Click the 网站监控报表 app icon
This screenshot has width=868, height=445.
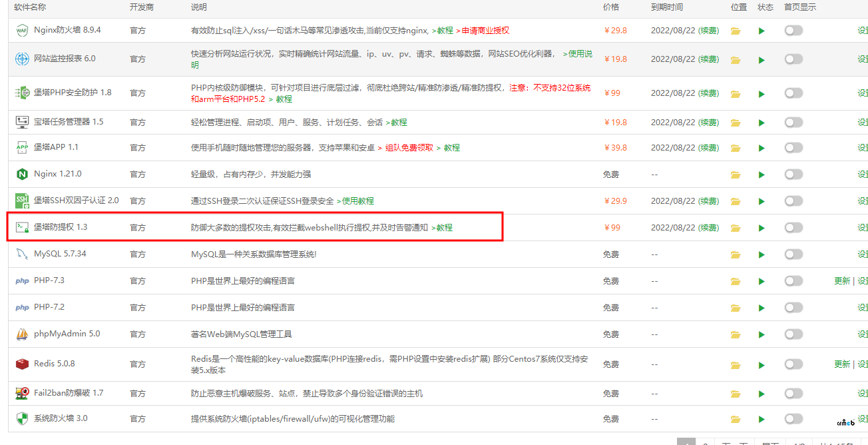[22, 59]
